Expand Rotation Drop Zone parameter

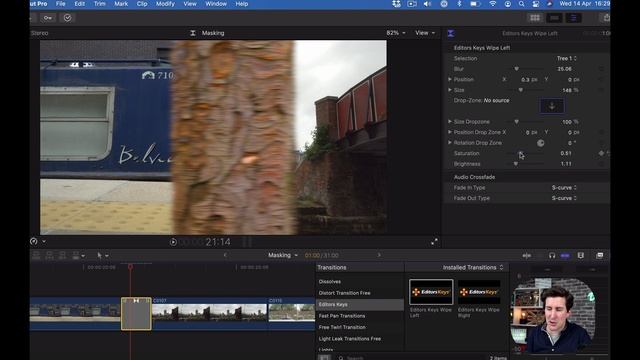(x=450, y=143)
